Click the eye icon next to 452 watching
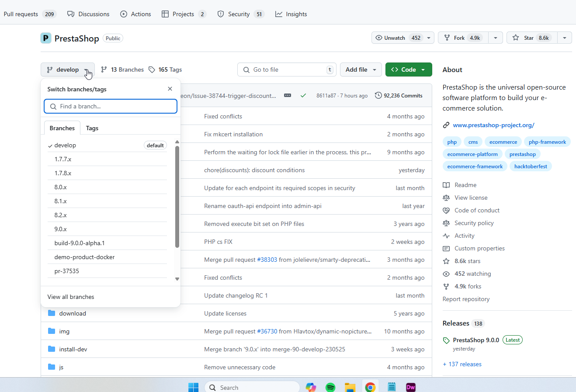576x392 pixels. point(446,274)
